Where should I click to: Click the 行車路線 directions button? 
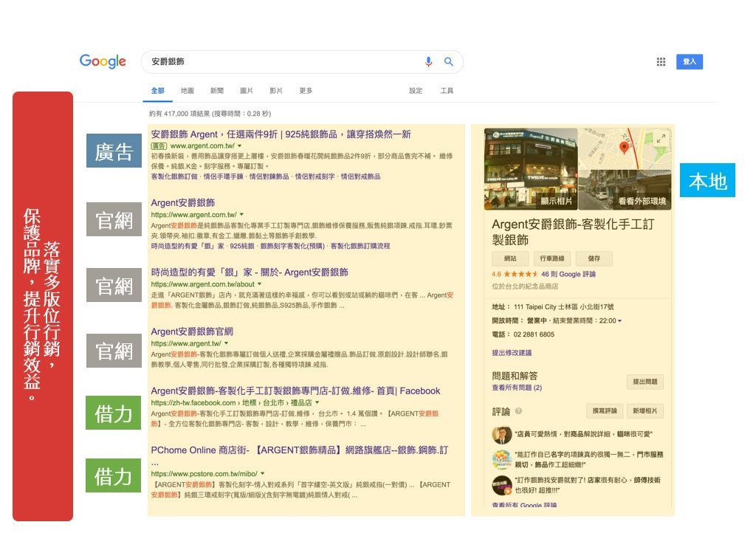(552, 259)
